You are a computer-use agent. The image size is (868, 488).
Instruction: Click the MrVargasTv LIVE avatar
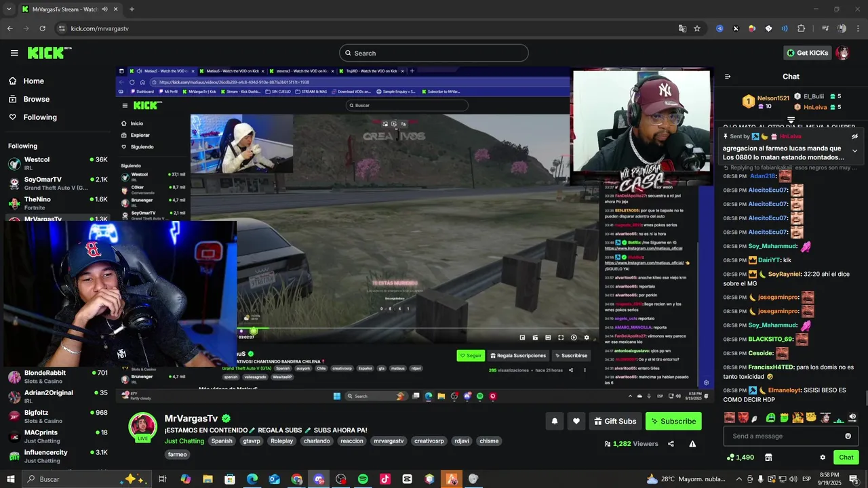tap(142, 426)
